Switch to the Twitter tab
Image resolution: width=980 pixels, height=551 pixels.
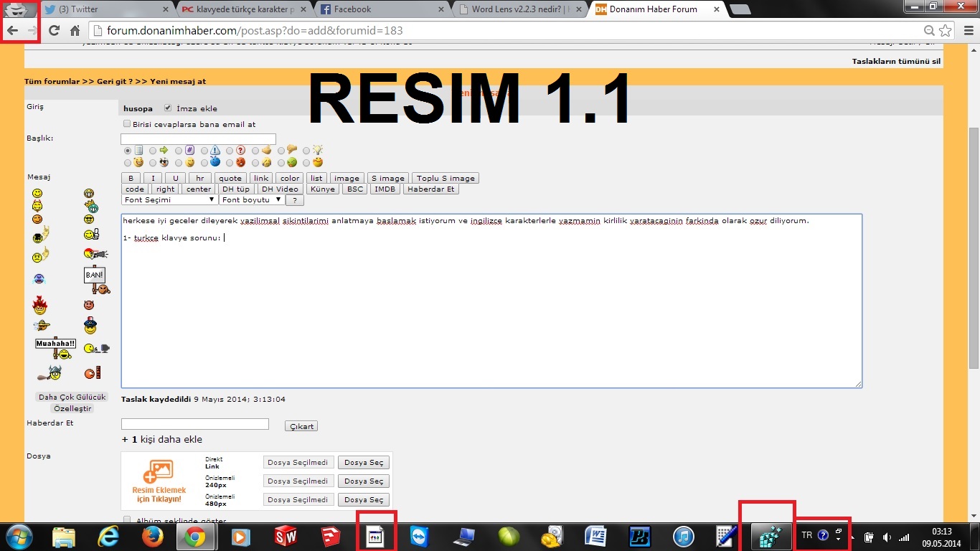pos(106,9)
